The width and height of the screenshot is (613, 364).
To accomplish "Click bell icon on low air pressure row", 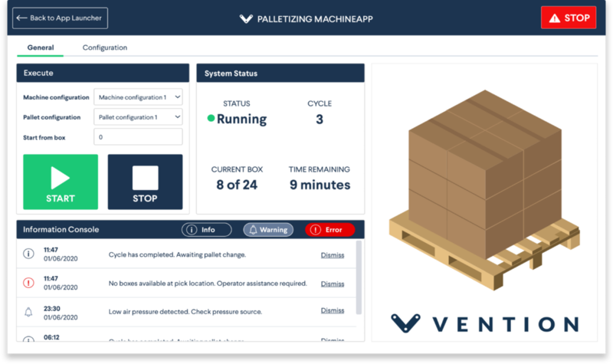I will click(28, 312).
